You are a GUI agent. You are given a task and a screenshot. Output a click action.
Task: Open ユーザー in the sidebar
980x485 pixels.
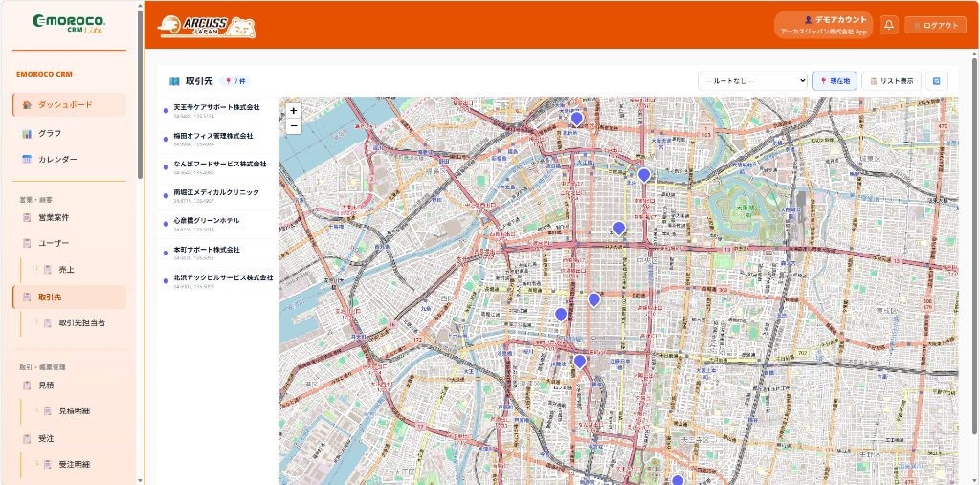69,243
